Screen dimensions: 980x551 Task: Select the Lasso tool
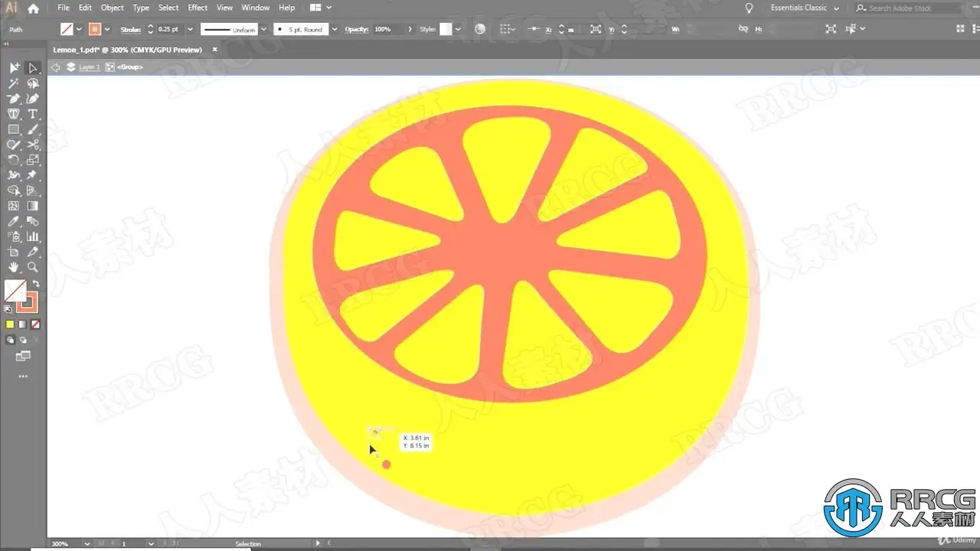[x=32, y=83]
